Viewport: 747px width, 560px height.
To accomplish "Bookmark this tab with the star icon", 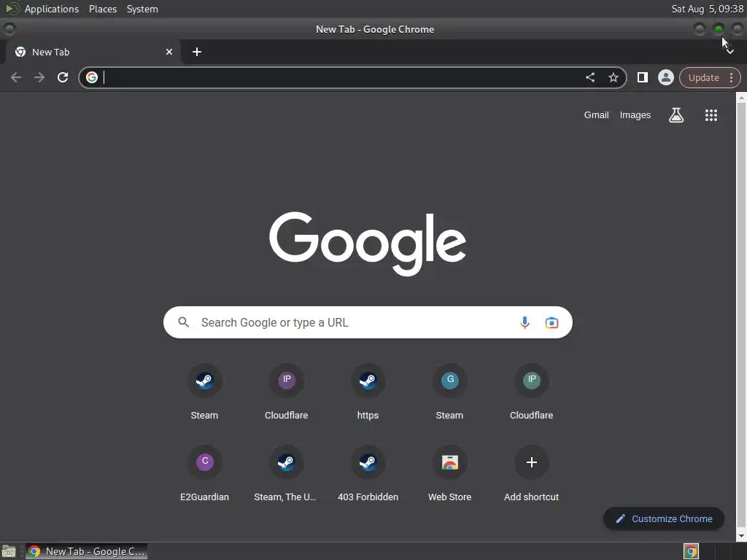I will point(613,77).
